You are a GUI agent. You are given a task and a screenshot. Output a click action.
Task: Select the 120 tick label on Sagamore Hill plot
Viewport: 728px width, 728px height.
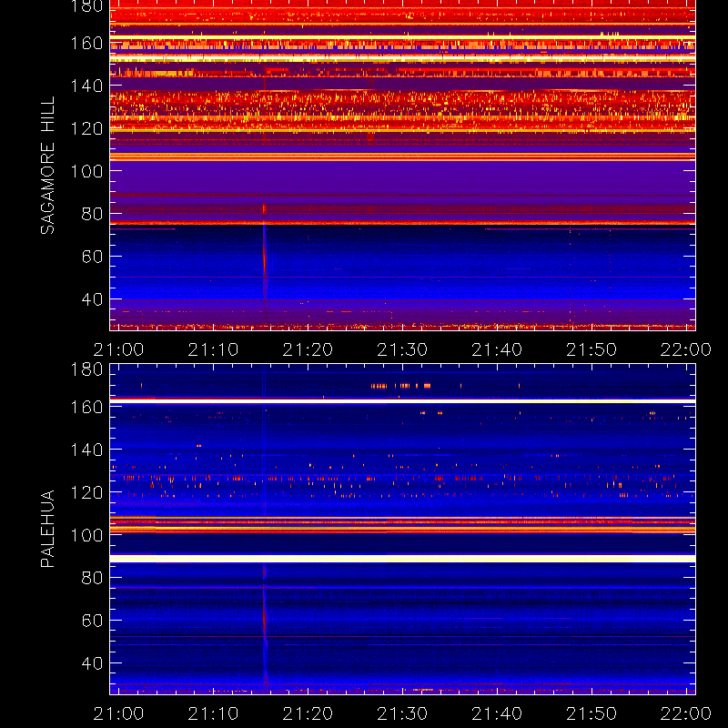coord(86,128)
